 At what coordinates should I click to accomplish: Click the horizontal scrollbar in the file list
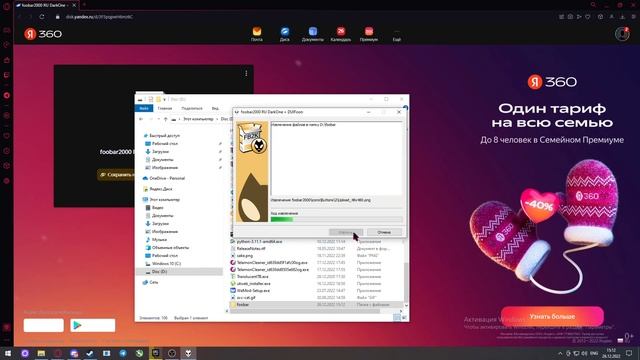(x=305, y=311)
